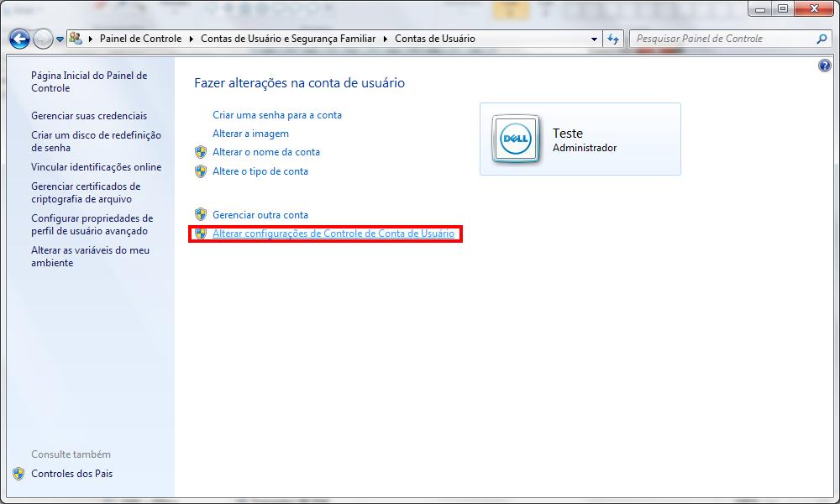Select Contas de Usuário breadcrumb
The image size is (840, 504).
(x=435, y=39)
